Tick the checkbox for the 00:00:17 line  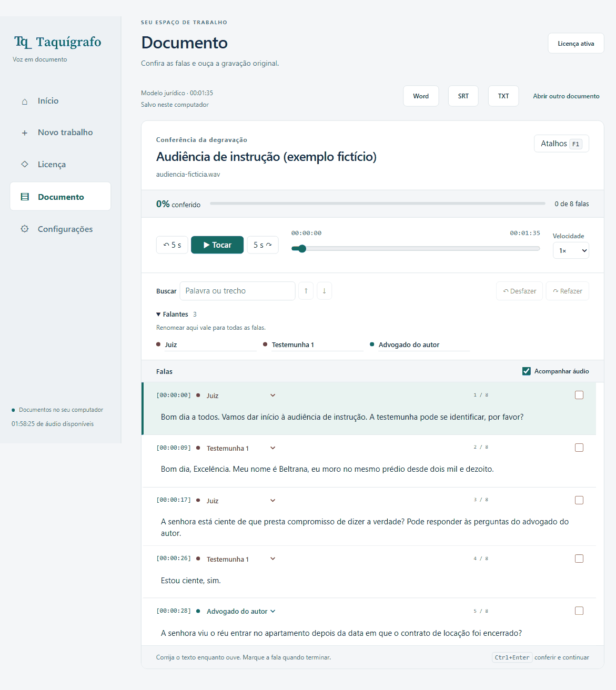click(579, 500)
